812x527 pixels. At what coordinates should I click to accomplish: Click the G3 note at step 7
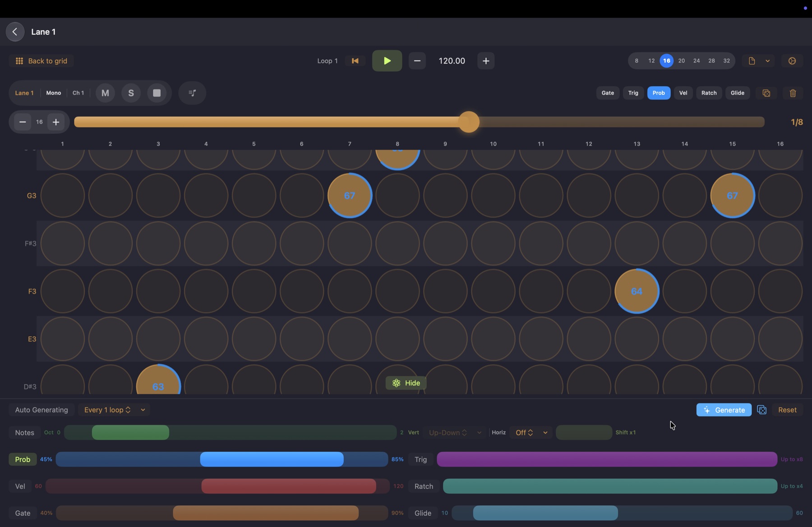(350, 196)
